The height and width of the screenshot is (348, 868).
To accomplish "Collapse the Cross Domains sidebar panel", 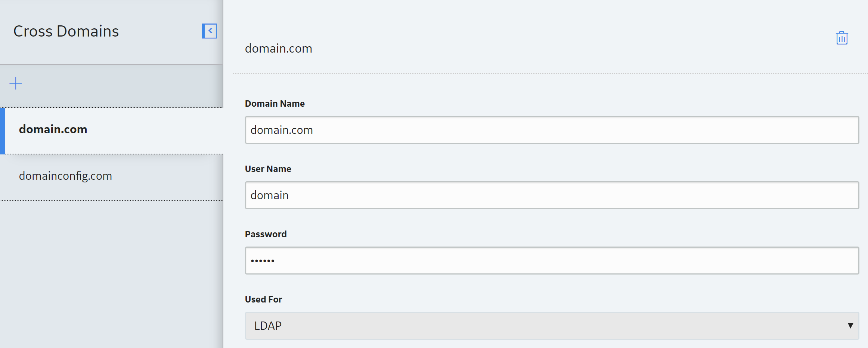I will [210, 31].
